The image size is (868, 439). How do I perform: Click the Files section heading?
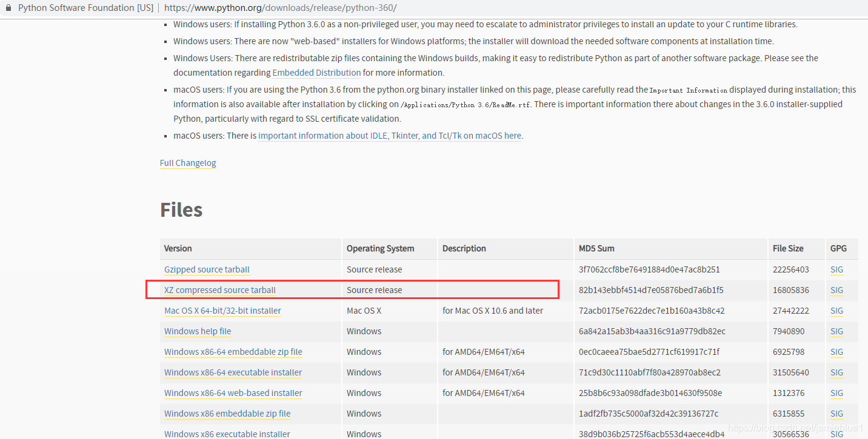click(x=181, y=210)
